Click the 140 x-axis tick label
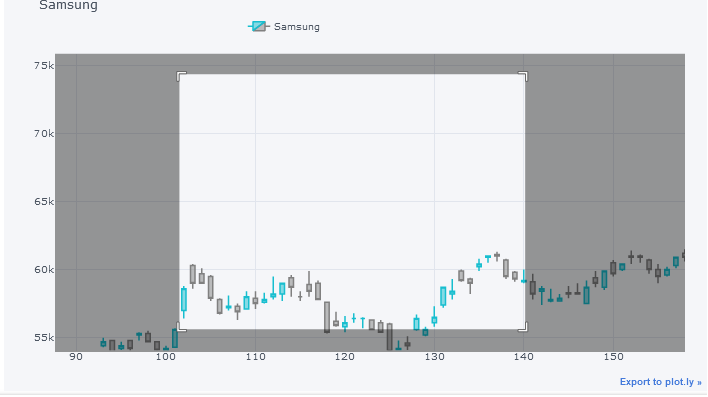Viewport: 708px width, 397px height. point(524,357)
